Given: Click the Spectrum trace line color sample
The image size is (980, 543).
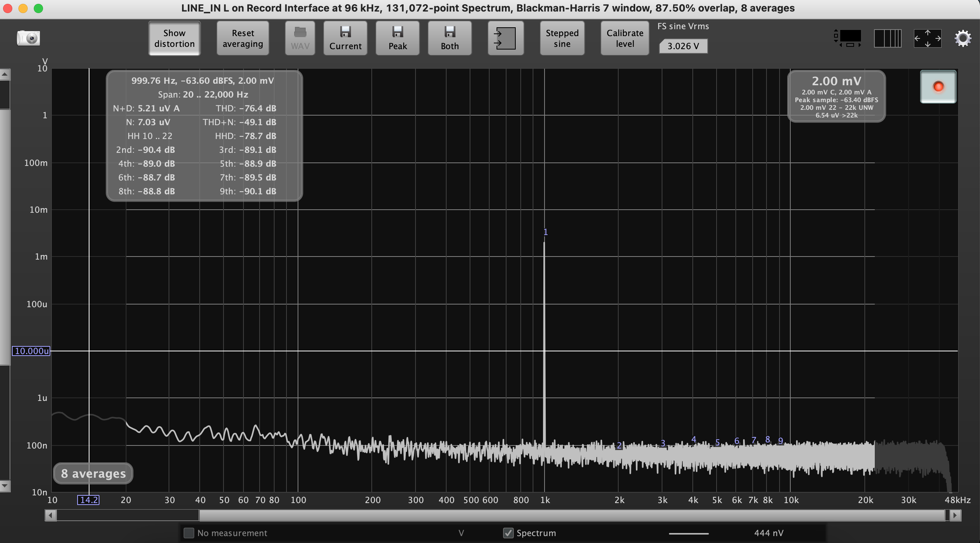Looking at the screenshot, I should coord(689,533).
